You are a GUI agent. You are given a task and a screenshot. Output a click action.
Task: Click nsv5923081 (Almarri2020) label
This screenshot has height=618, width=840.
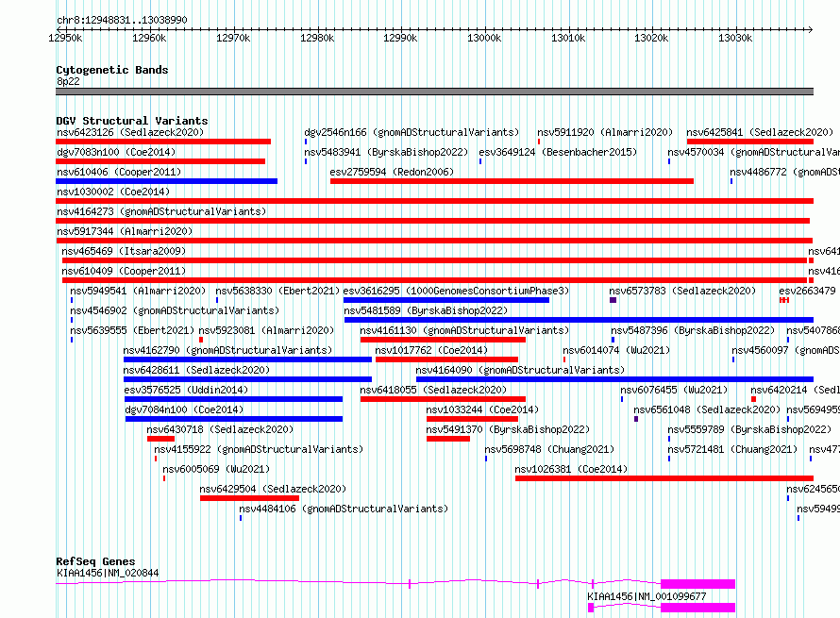266,330
